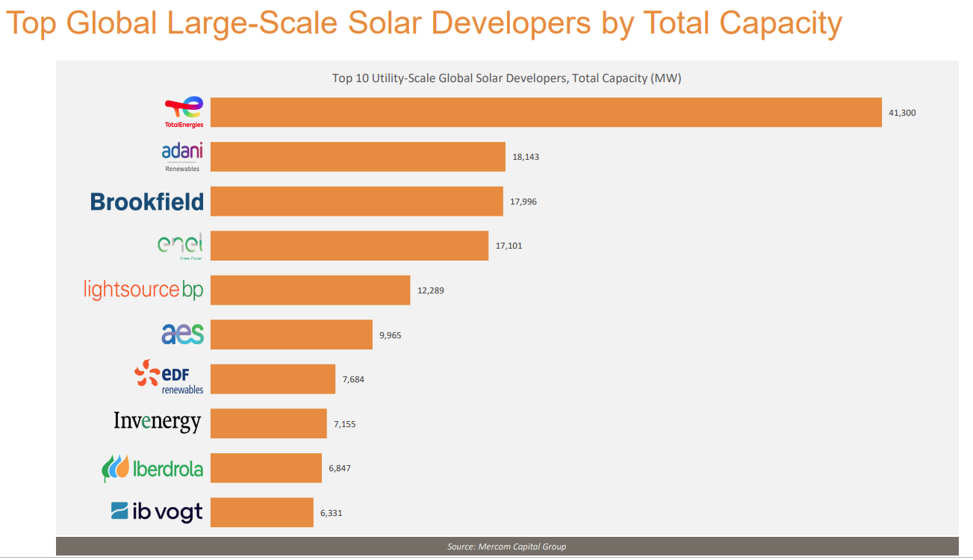Viewport: 973px width, 560px height.
Task: Select the ib vogt capacity bar
Action: tap(261, 512)
